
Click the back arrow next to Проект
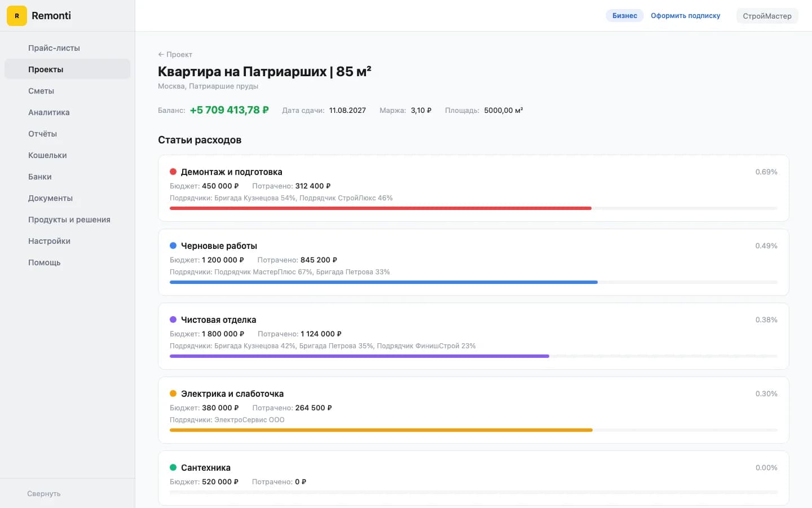point(161,54)
